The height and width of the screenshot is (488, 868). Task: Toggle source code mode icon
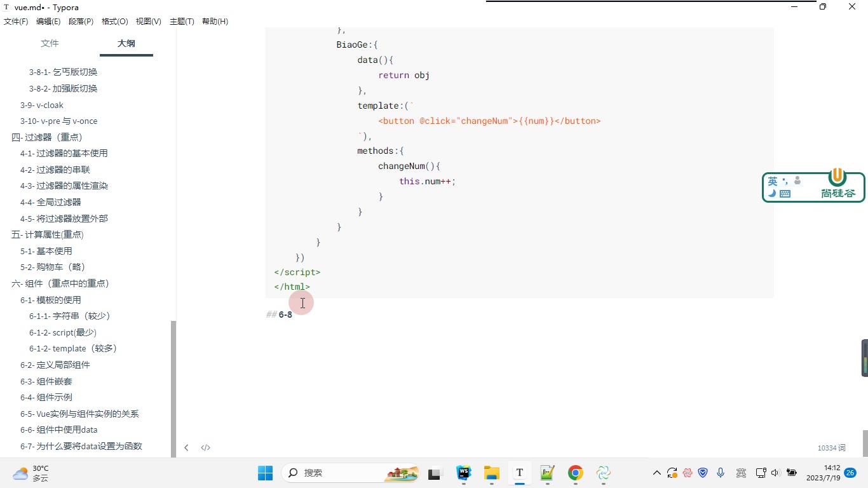(x=205, y=447)
